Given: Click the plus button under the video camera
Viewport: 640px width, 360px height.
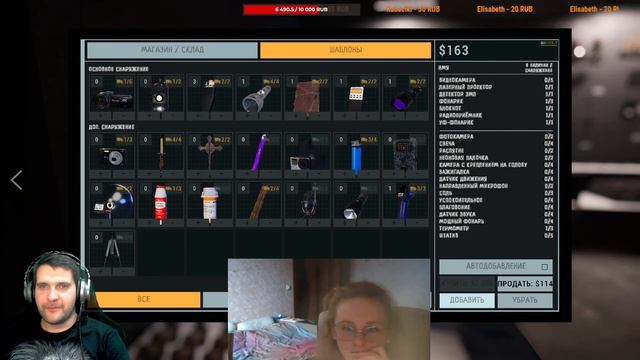Looking at the screenshot, I should 101,116.
